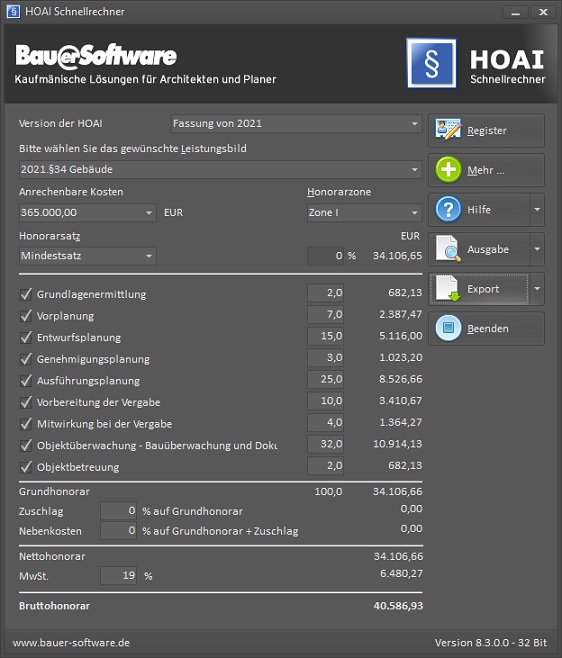Click Grundlagenermittlung percent field 2,0

coord(325,293)
